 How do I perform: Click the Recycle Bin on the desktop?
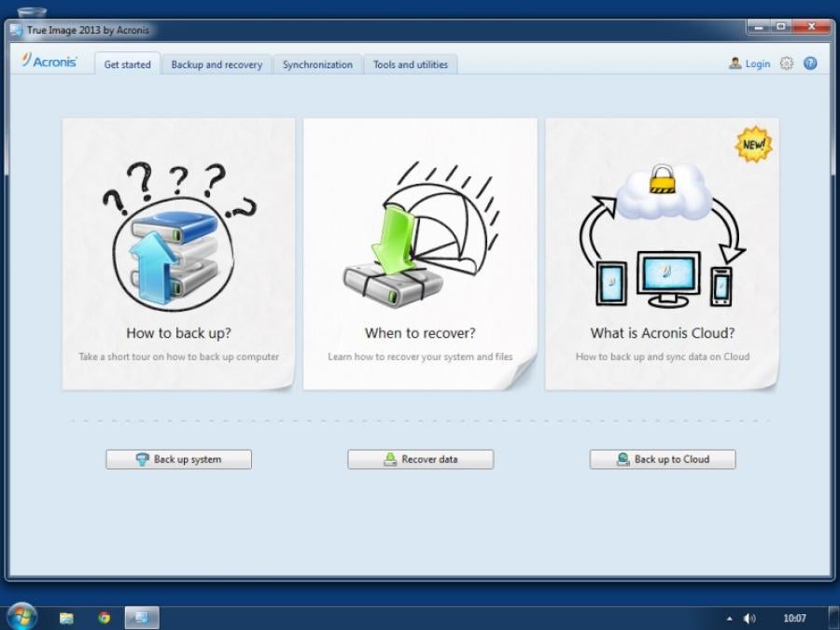pos(32,11)
